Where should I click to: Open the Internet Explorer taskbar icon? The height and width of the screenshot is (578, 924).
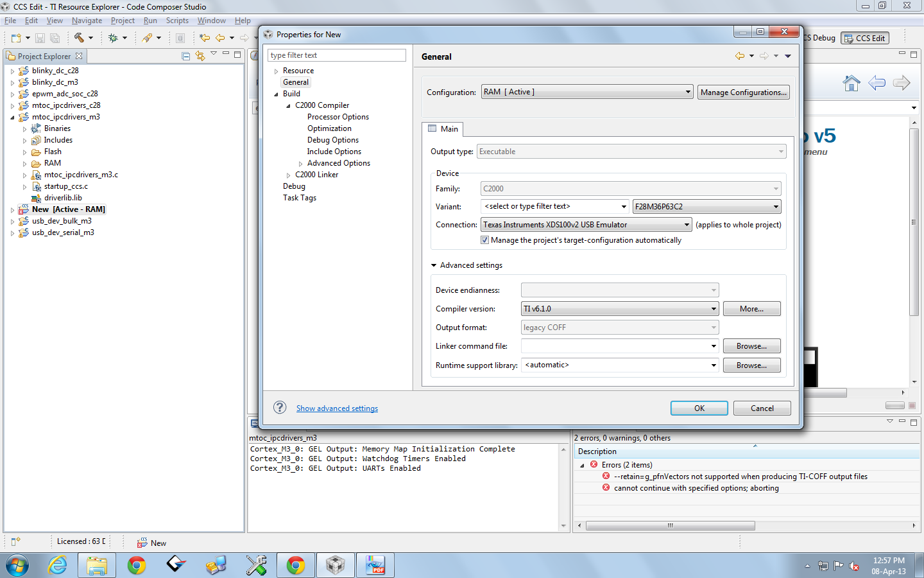pyautogui.click(x=58, y=565)
